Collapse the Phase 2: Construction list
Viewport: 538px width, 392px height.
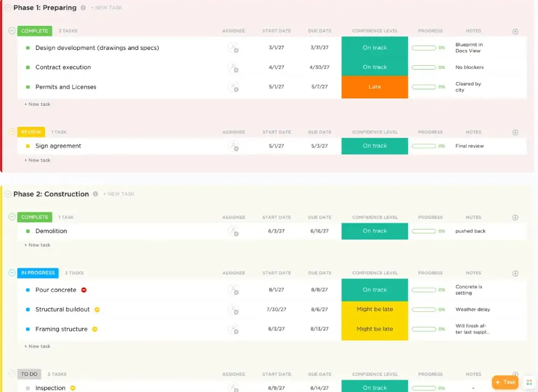(x=7, y=194)
